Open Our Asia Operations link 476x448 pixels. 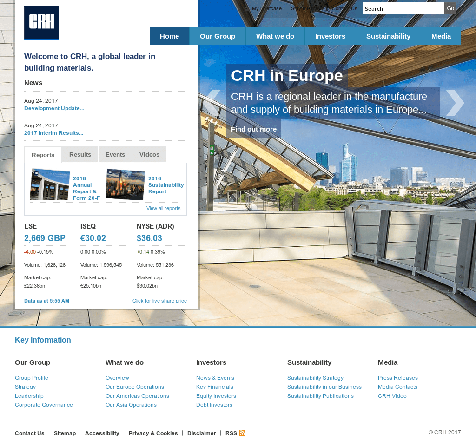pos(131,405)
